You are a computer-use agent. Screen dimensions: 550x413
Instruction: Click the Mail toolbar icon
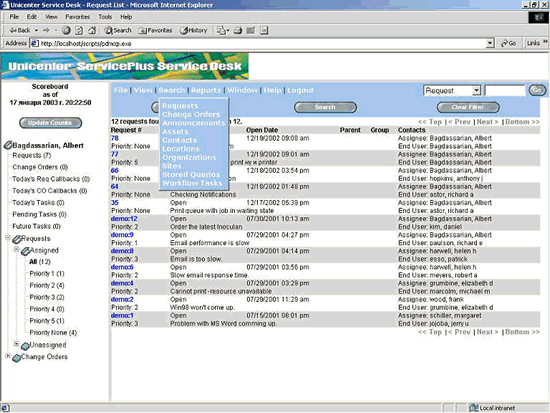pos(223,31)
